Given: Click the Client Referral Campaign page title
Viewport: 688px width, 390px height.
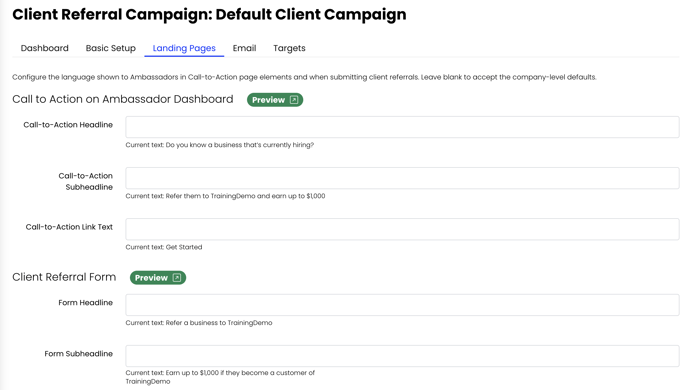Looking at the screenshot, I should (x=209, y=14).
